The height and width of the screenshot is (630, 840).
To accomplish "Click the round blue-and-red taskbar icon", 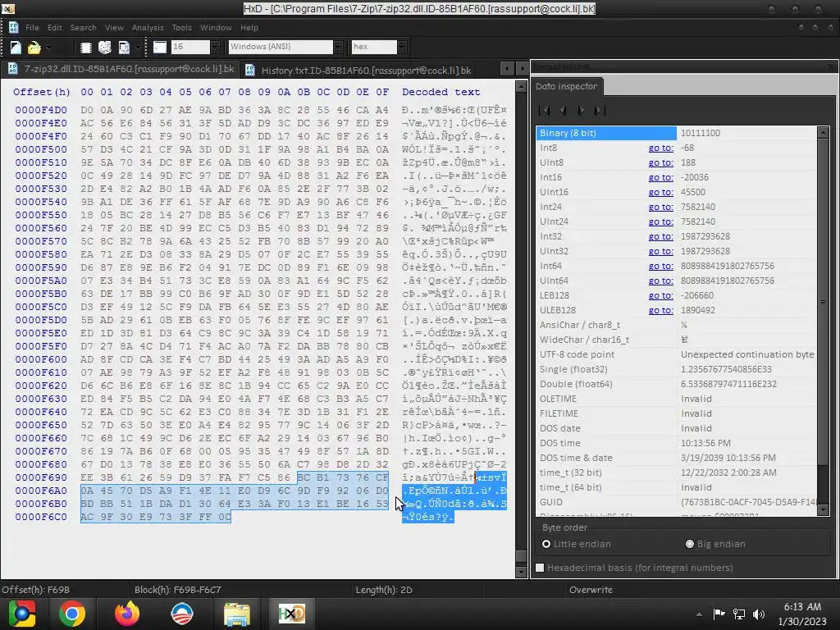I will click(182, 614).
